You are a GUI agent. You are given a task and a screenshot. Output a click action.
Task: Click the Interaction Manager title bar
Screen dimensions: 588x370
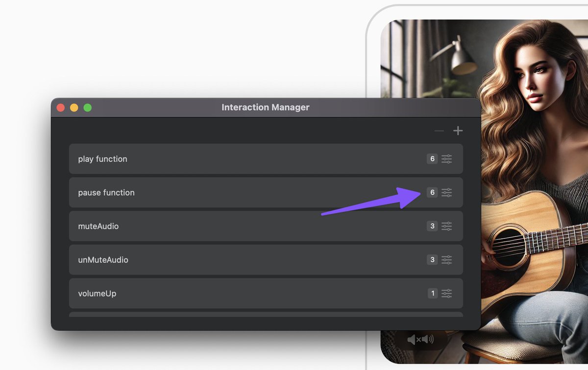(x=265, y=107)
